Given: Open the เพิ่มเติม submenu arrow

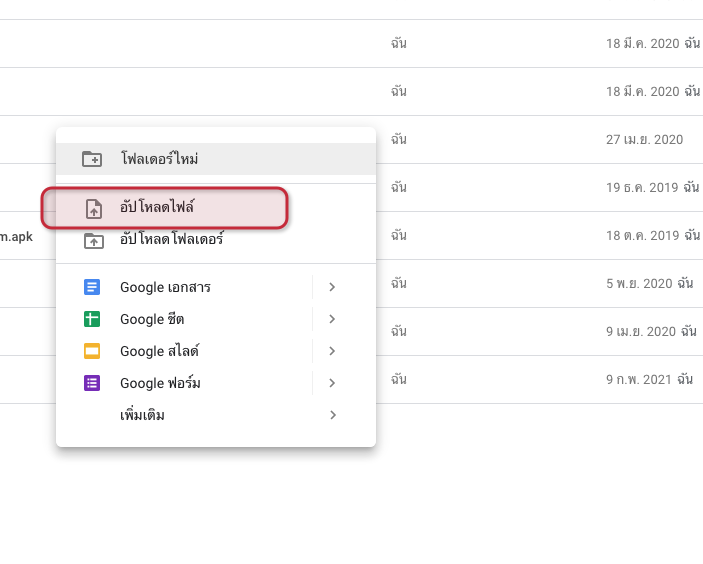Looking at the screenshot, I should click(x=333, y=415).
